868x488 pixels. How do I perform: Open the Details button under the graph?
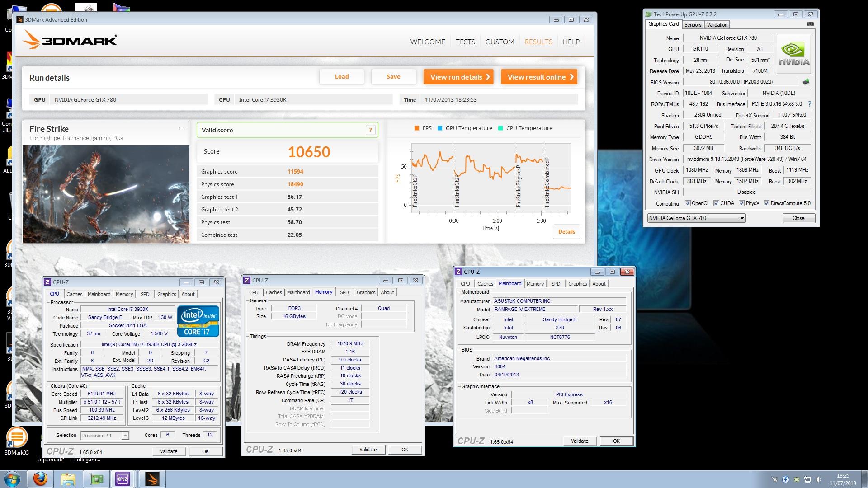point(566,232)
